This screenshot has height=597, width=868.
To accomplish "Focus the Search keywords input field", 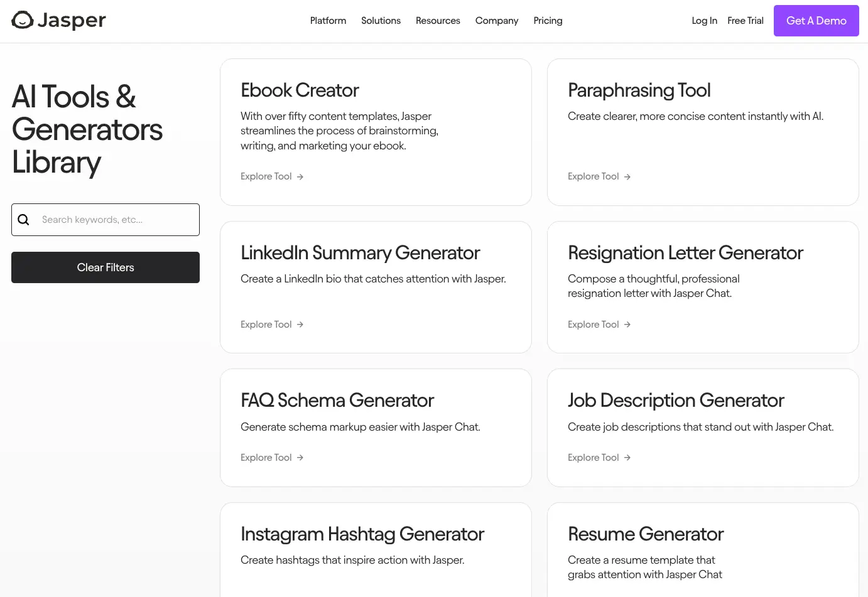I will tap(106, 220).
